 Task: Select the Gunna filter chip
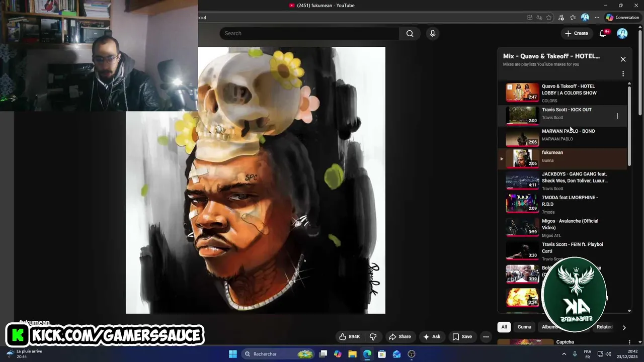tap(524, 327)
